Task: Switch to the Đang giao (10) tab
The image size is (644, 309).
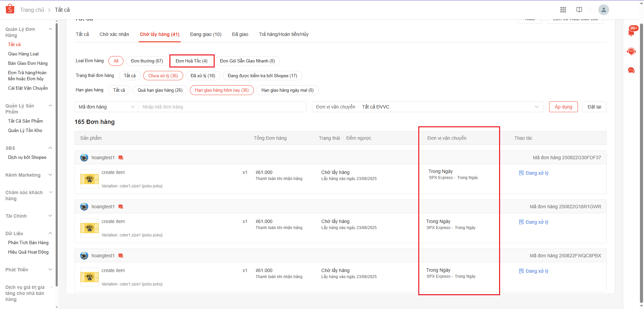Action: click(x=206, y=34)
